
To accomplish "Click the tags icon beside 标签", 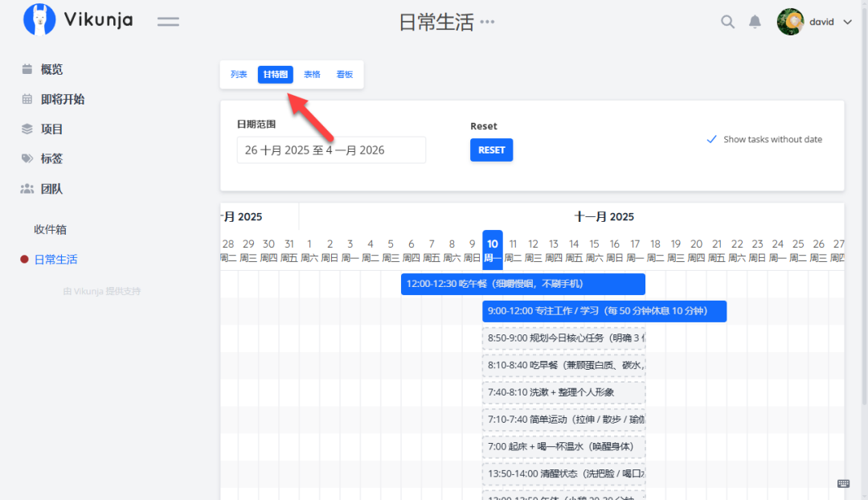I will pyautogui.click(x=27, y=158).
